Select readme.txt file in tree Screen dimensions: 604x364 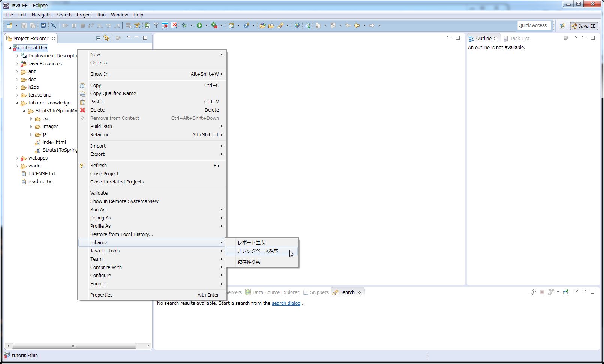coord(40,182)
